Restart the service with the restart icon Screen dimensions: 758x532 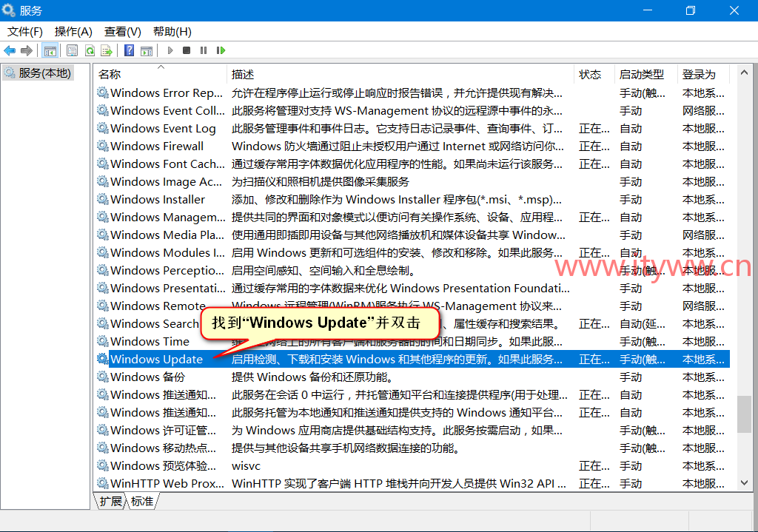pos(221,50)
